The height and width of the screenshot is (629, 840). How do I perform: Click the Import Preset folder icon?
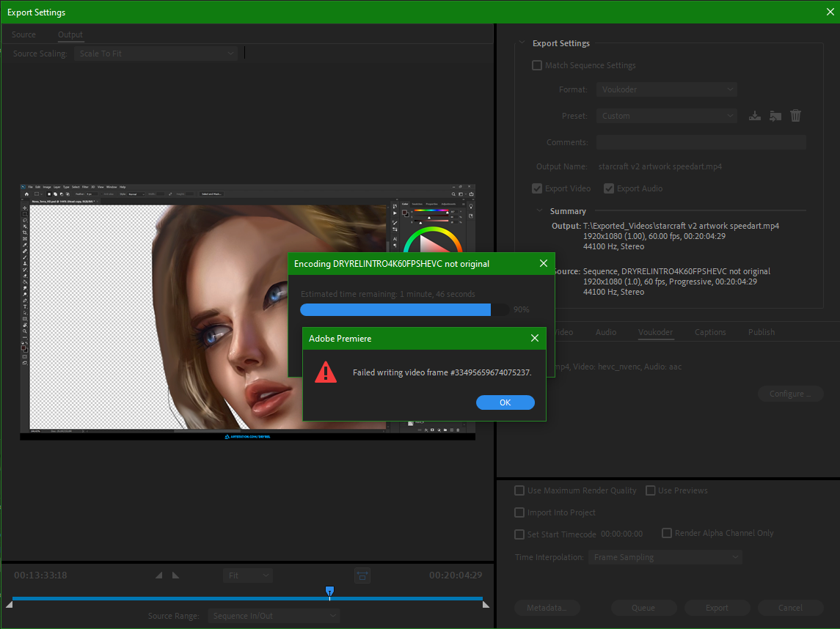[x=775, y=116]
